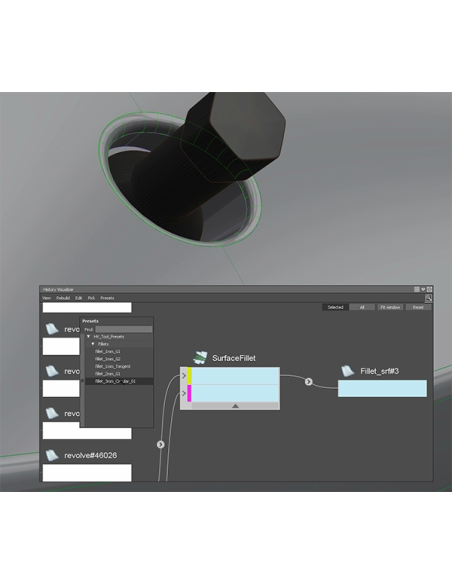Expand the yellow input row of SurfaceFillet
The image size is (452, 584).
coord(184,375)
